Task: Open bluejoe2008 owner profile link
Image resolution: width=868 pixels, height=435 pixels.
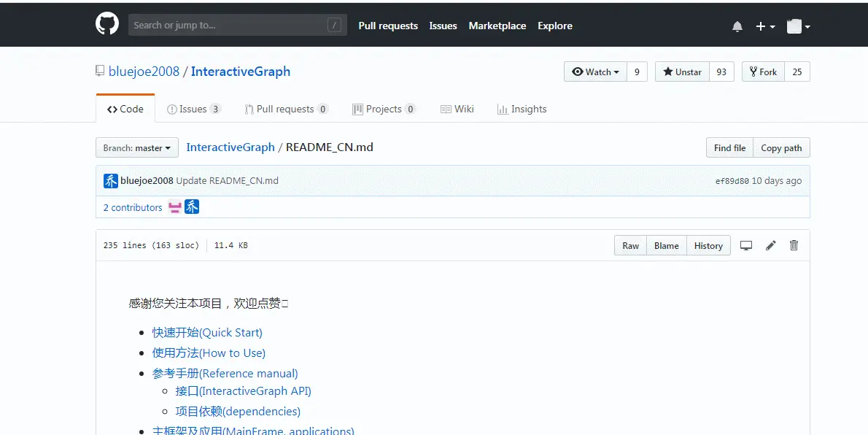Action: click(144, 72)
